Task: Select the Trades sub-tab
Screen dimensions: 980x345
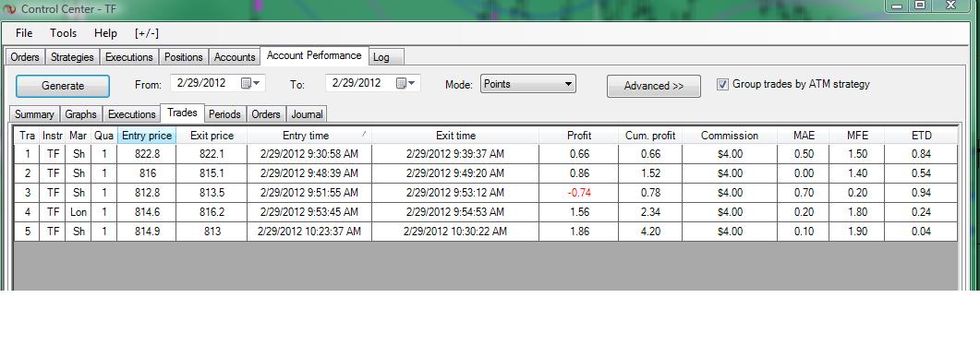Action: coord(182,113)
